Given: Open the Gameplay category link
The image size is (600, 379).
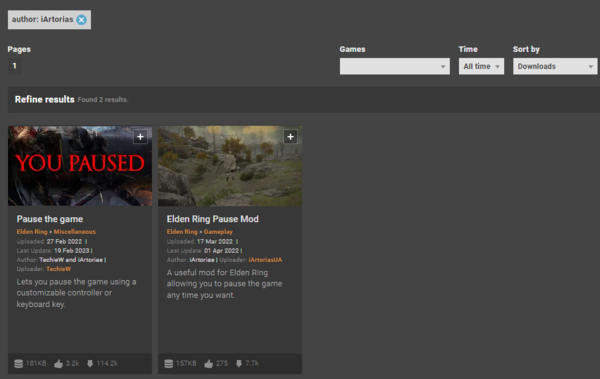Looking at the screenshot, I should click(218, 232).
